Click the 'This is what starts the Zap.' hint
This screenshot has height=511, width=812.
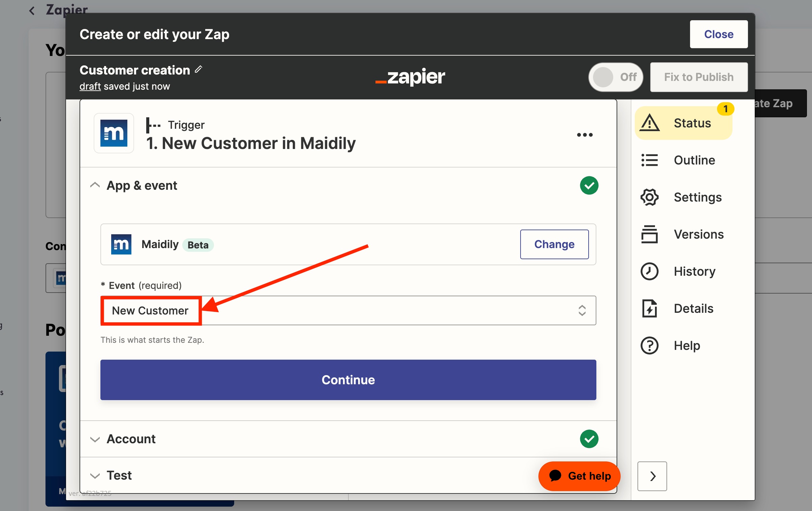click(152, 340)
